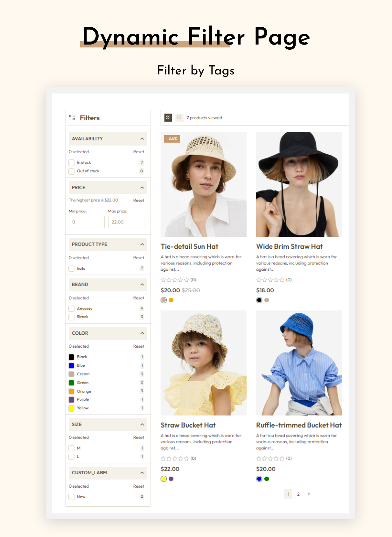Viewport: 392px width, 537px height.
Task: Open the Tie-detail Sun Hat title link
Action: (189, 247)
